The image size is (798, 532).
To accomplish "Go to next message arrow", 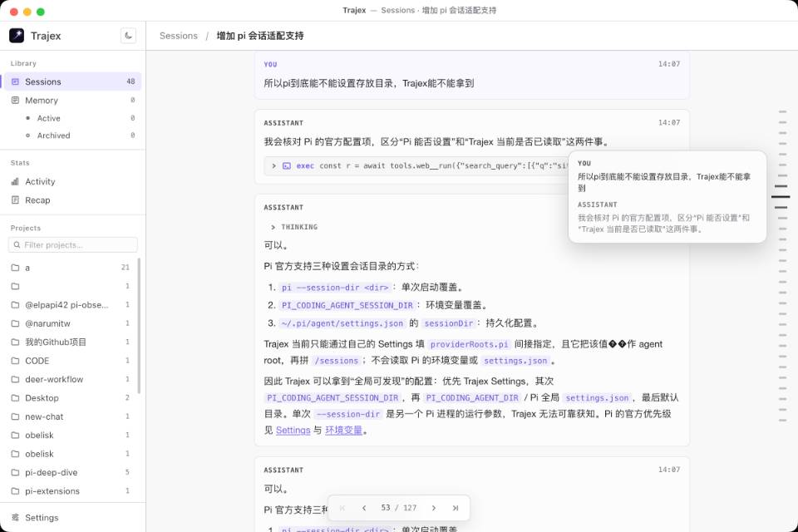I will tap(434, 508).
